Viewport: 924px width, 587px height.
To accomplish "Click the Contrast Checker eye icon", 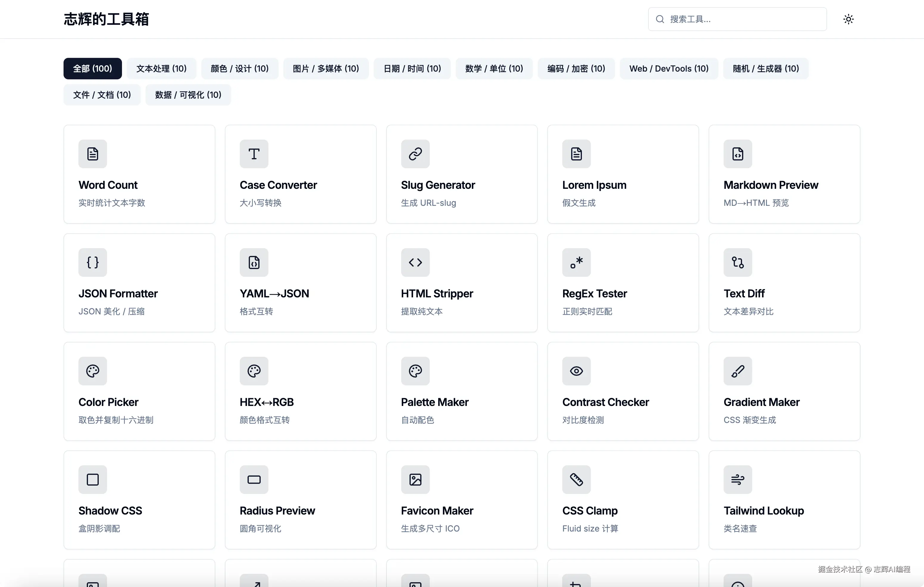I will tap(576, 371).
